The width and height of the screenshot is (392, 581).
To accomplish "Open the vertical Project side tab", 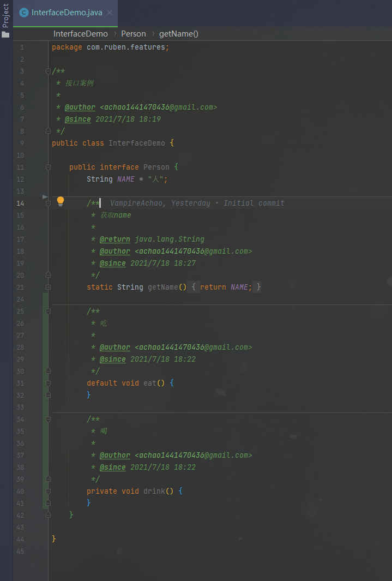I will (6, 16).
